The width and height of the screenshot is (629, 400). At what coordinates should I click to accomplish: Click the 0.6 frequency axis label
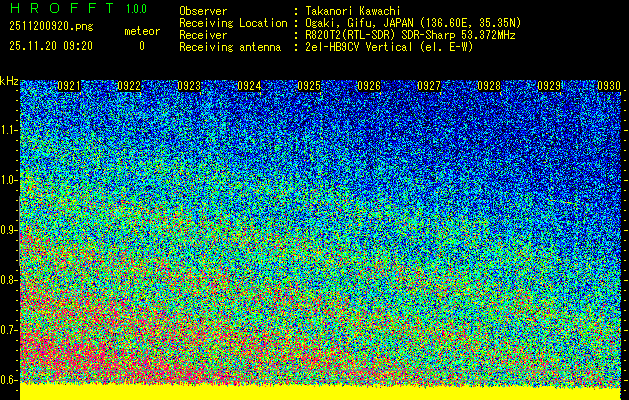(x=8, y=380)
